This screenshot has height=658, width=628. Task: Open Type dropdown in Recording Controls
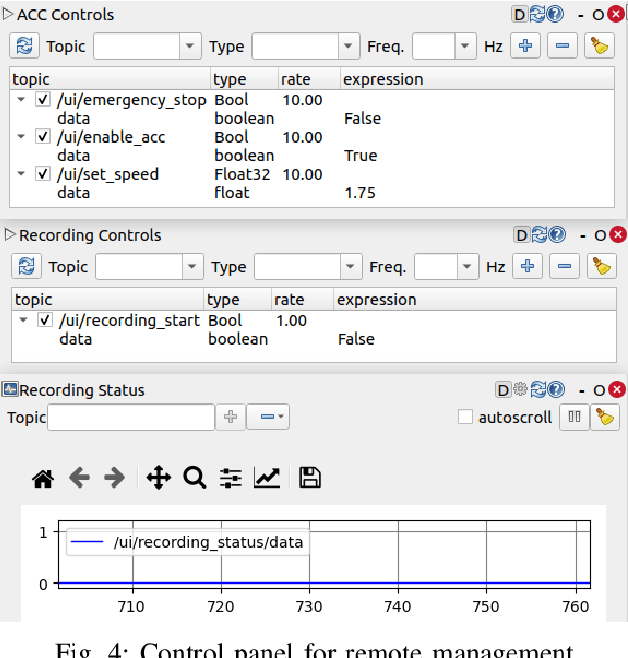[x=350, y=266]
